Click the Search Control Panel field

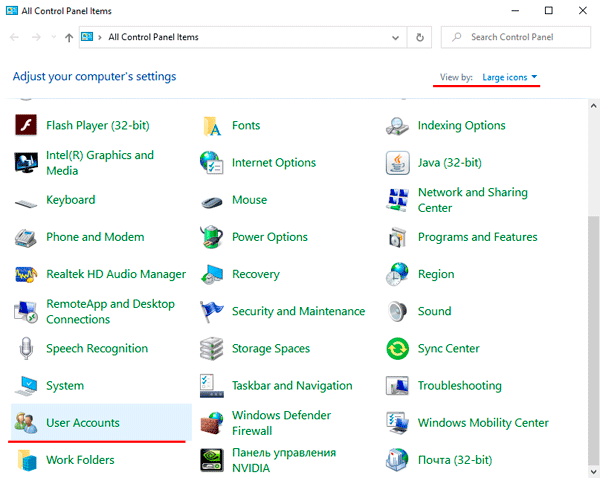(x=515, y=37)
